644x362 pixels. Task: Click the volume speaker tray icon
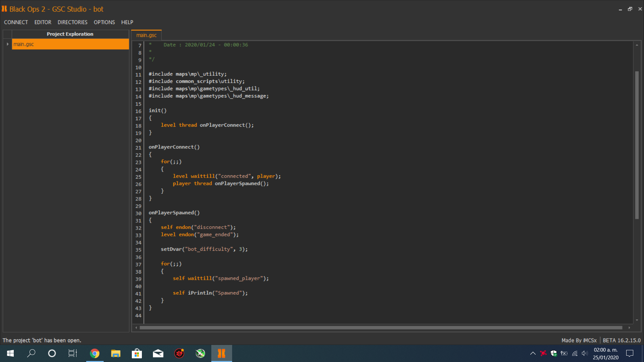pos(585,353)
